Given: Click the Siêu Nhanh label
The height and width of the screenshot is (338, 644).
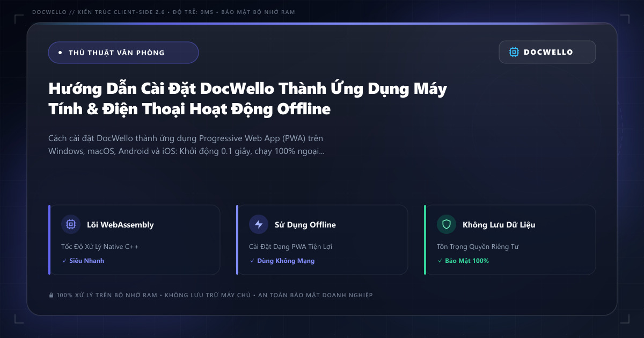Looking at the screenshot, I should [87, 261].
